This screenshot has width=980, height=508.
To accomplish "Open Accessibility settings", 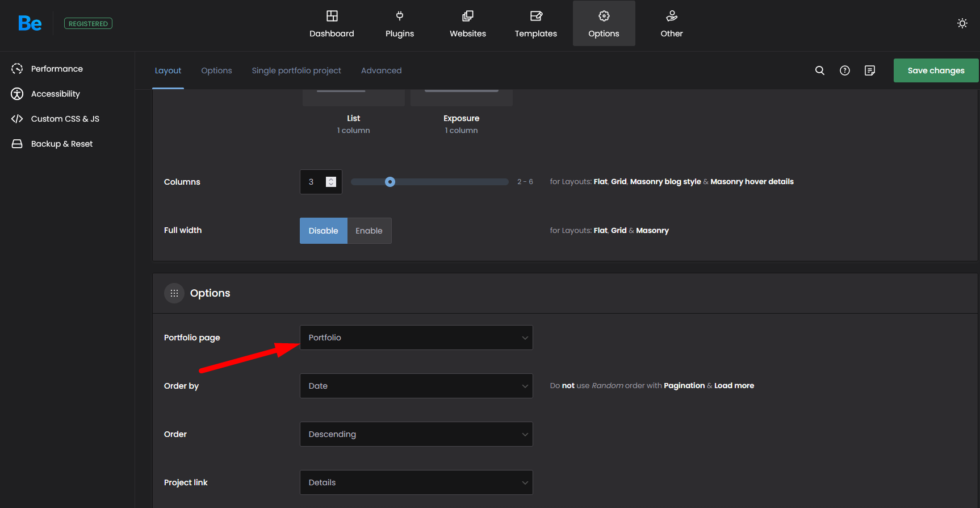I will [x=56, y=94].
